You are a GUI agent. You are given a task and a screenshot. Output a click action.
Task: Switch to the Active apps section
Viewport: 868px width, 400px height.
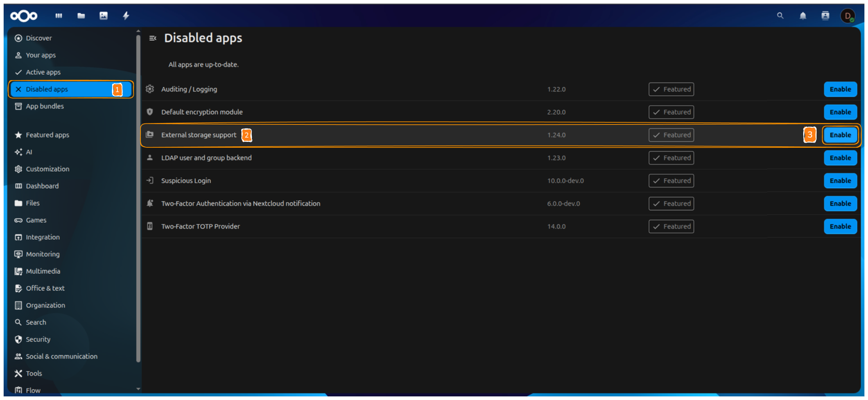pyautogui.click(x=43, y=72)
